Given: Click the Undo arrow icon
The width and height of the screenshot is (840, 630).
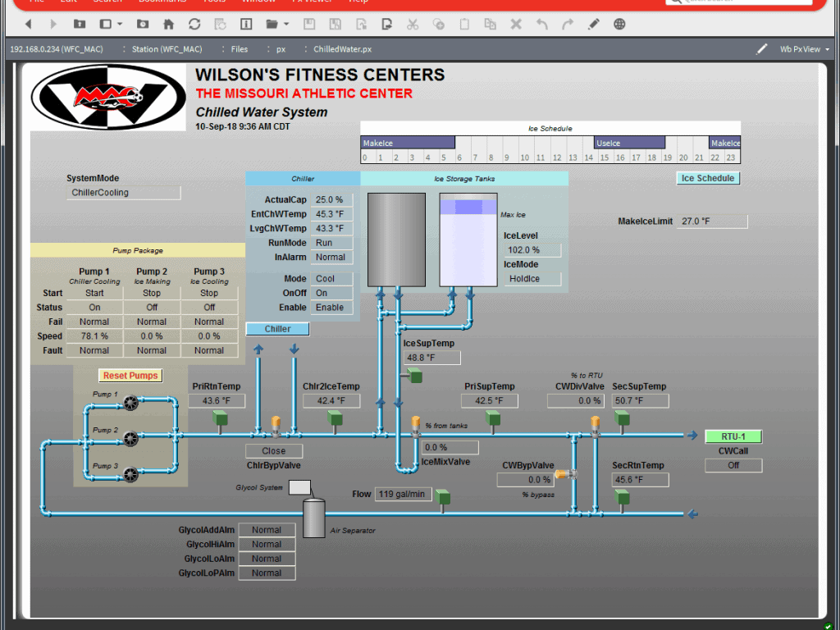Looking at the screenshot, I should pyautogui.click(x=542, y=24).
